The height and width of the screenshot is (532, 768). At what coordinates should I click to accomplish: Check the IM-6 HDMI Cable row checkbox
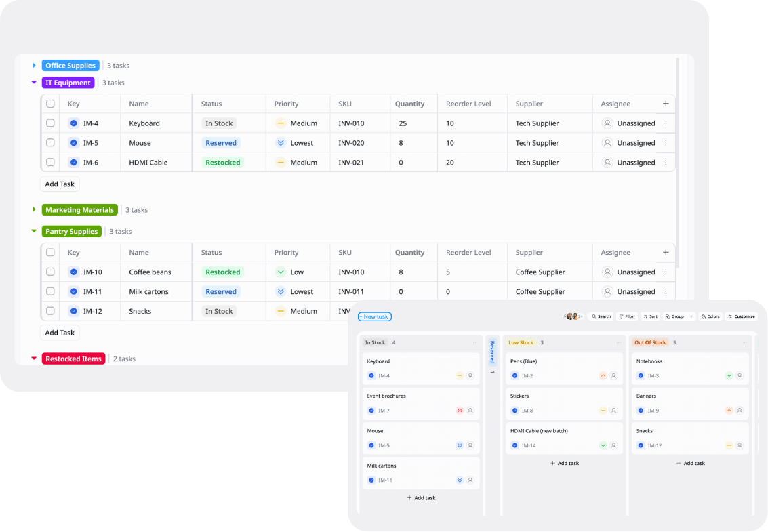50,162
